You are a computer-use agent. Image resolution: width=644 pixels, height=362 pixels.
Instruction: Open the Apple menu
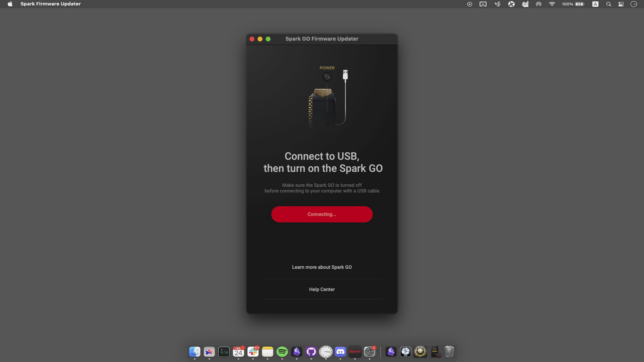tap(10, 4)
